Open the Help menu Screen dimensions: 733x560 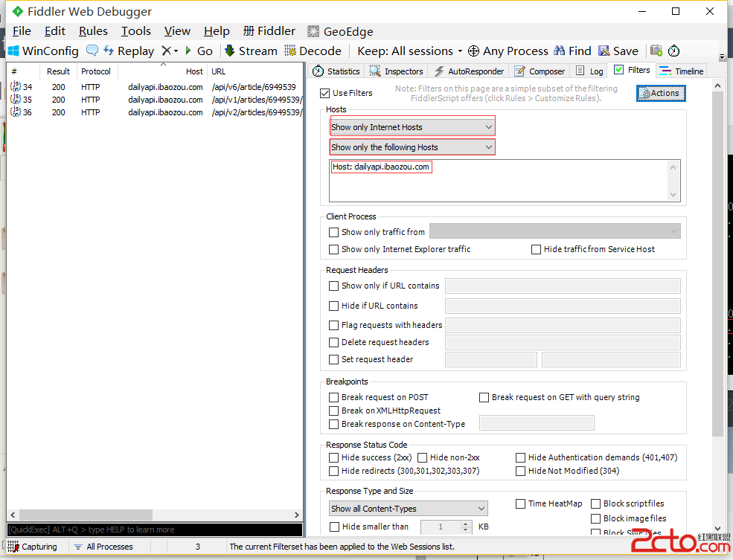tap(217, 31)
